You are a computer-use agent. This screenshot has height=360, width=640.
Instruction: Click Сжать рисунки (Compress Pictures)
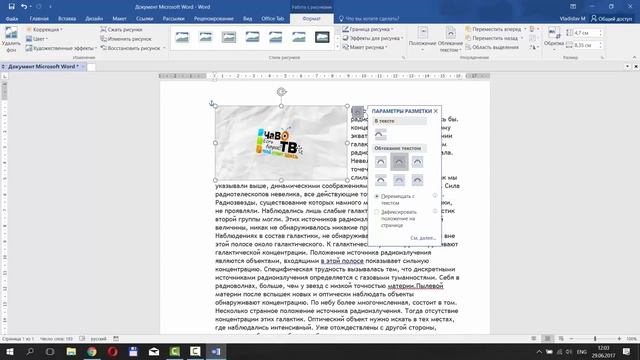coord(121,29)
